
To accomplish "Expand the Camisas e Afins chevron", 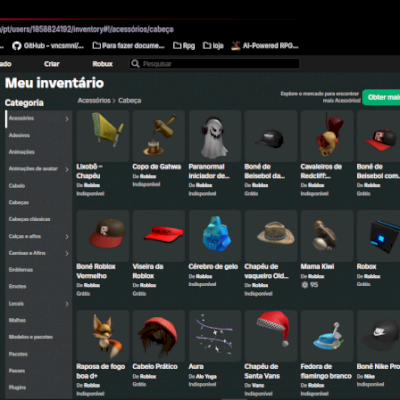I will tap(67, 253).
